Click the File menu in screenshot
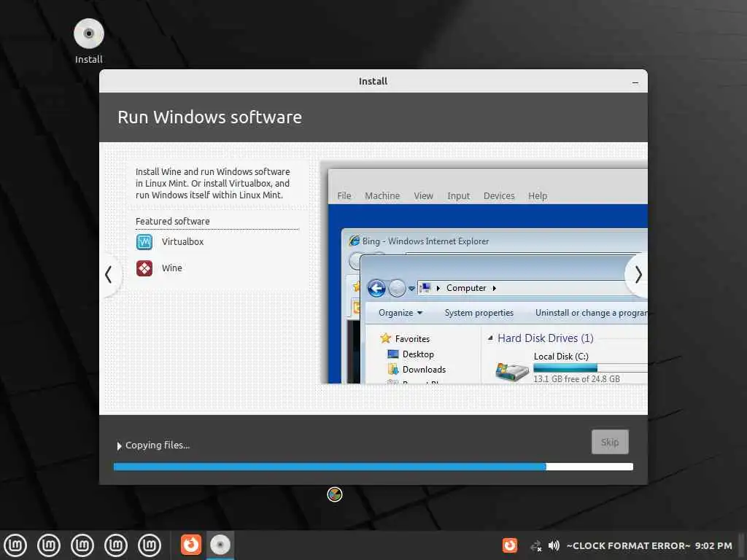This screenshot has height=560, width=747. tap(344, 195)
